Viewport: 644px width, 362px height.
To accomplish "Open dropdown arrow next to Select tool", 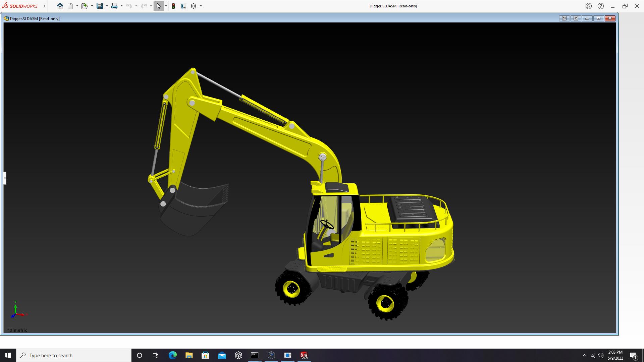I will pyautogui.click(x=166, y=6).
